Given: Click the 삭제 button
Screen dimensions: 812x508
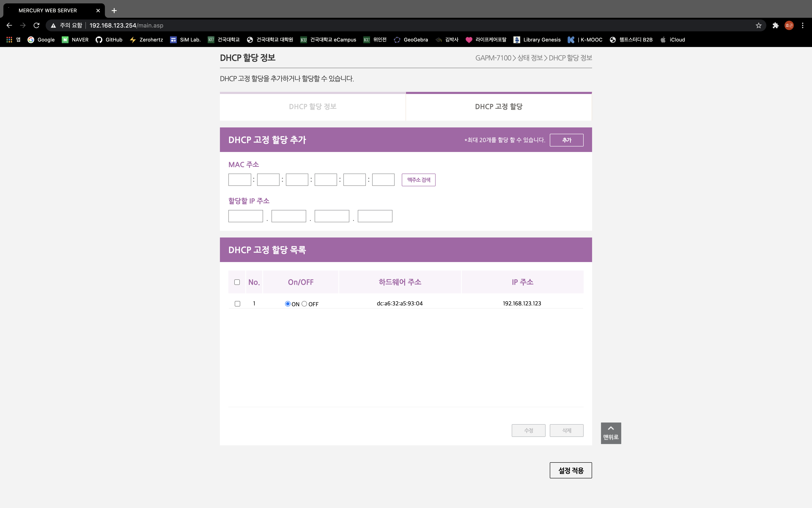Looking at the screenshot, I should click(566, 430).
